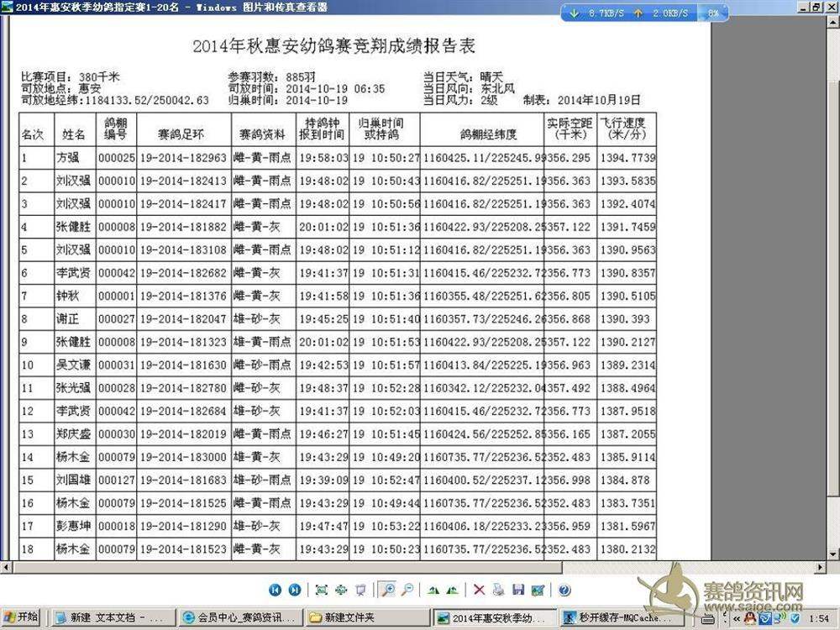This screenshot has width=840, height=630.
Task: Select the Zoom In magnifier
Action: click(x=386, y=590)
